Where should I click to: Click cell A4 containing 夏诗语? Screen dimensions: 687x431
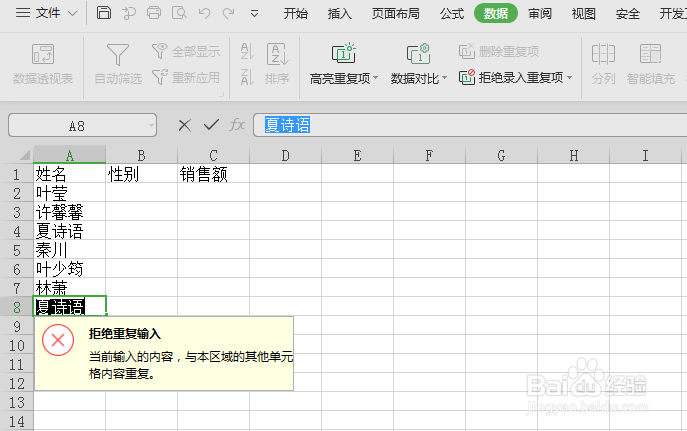pos(69,230)
